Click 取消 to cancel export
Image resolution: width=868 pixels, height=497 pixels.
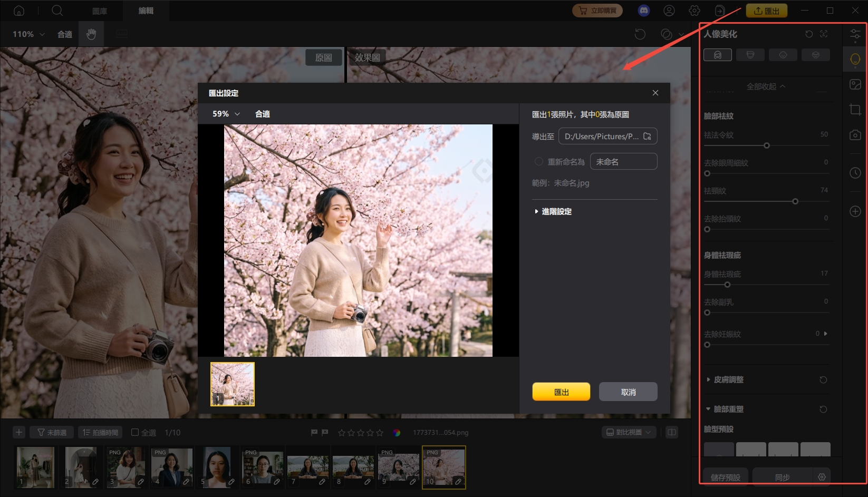pos(628,392)
